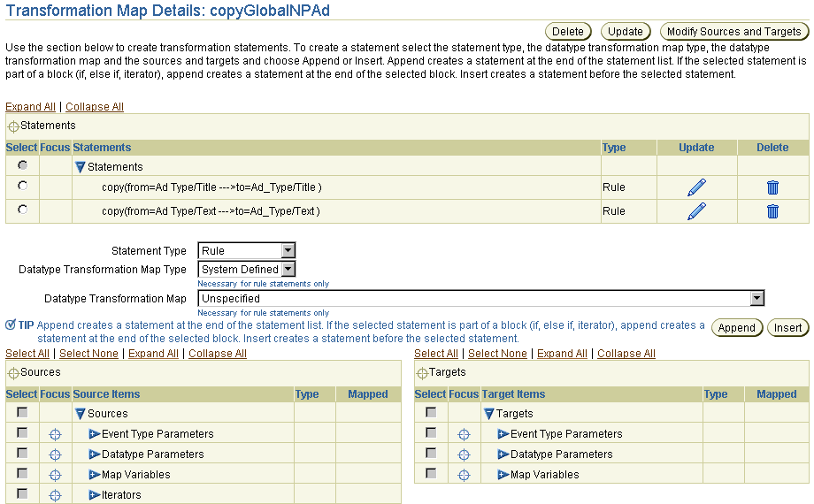This screenshot has height=504, width=814.
Task: Expand Targets Datatype Parameters node
Action: coord(503,454)
